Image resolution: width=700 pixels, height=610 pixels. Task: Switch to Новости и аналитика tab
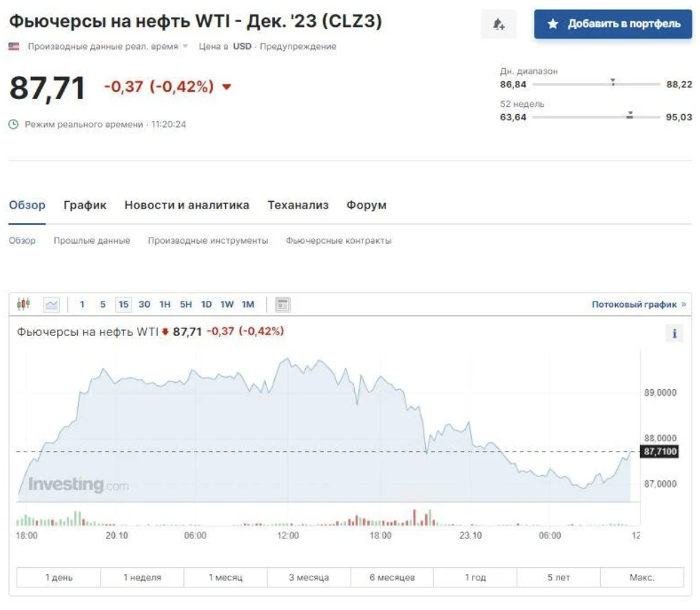tap(187, 205)
